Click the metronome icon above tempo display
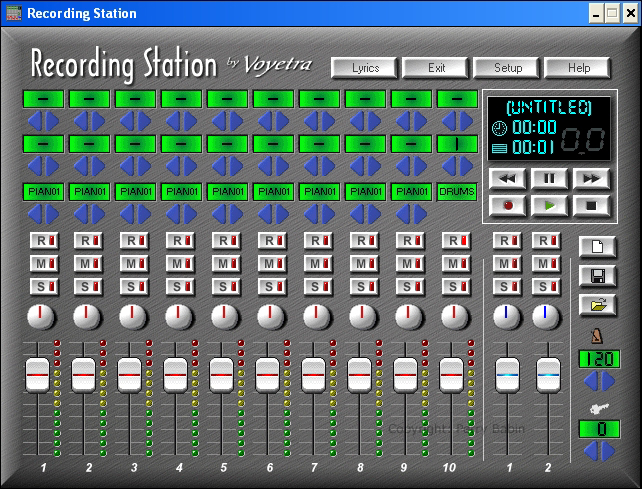 tap(597, 336)
